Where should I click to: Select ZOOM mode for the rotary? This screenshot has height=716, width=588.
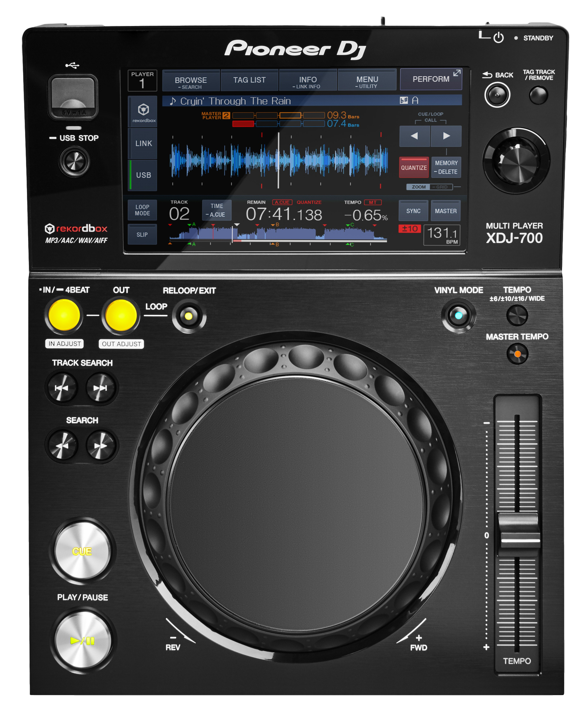[419, 187]
